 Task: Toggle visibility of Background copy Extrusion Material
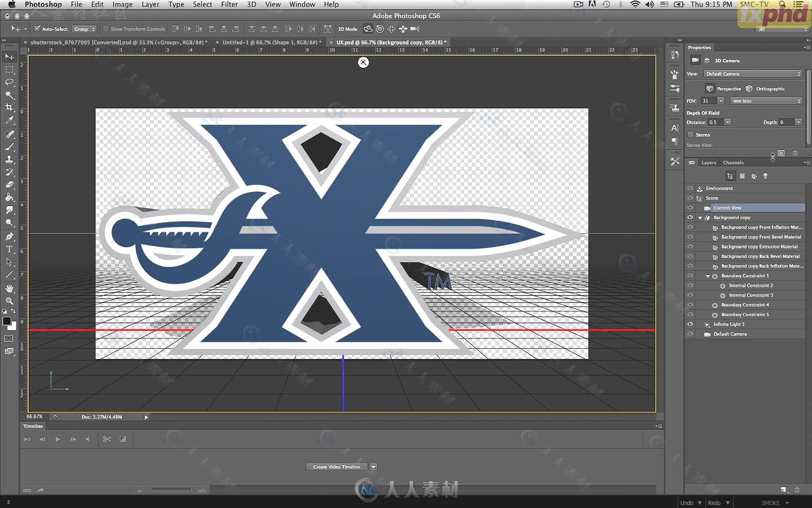(690, 247)
